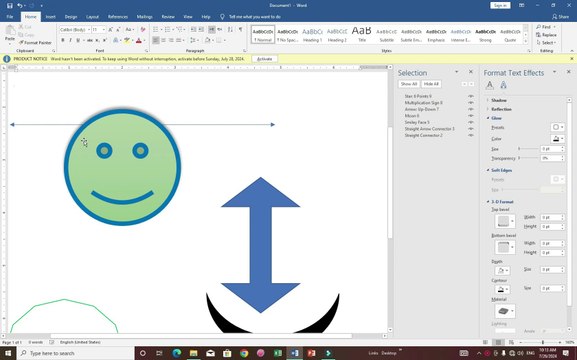Hide the Multiplication Sign 8 object
This screenshot has width=577, height=360.
point(471,103)
